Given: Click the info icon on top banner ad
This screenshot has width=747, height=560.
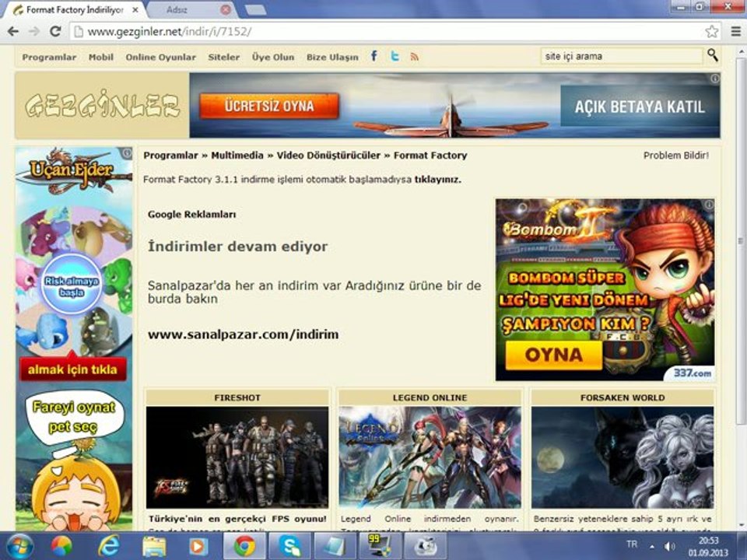Looking at the screenshot, I should coord(715,79).
